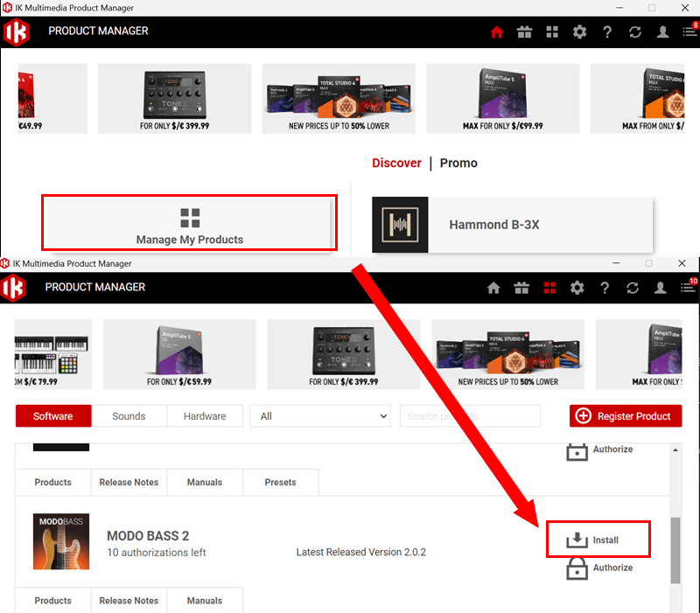
Task: Open help question mark in upper window
Action: click(x=607, y=32)
